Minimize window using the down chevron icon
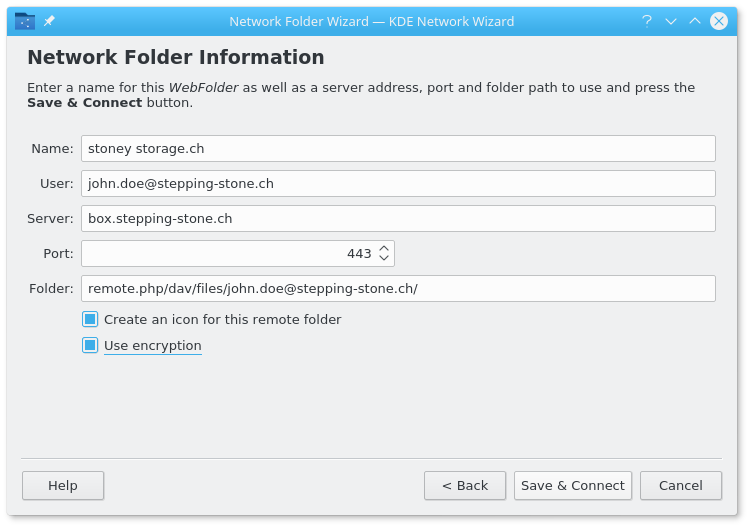The width and height of the screenshot is (750, 528). (671, 21)
